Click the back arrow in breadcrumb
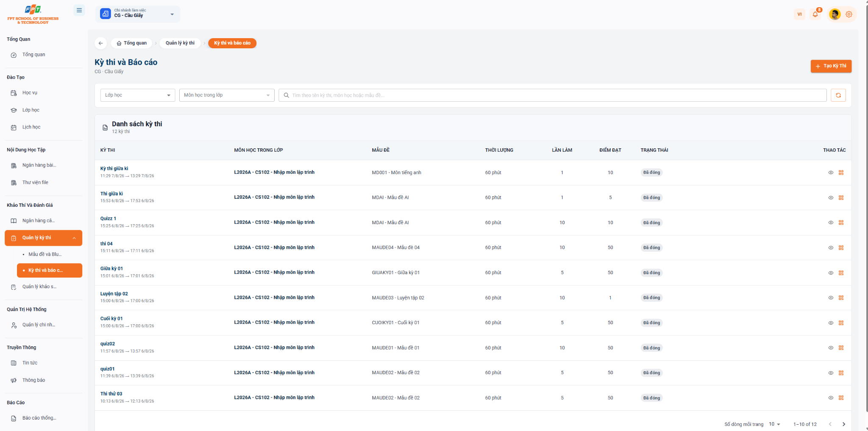The width and height of the screenshot is (868, 431). click(100, 43)
